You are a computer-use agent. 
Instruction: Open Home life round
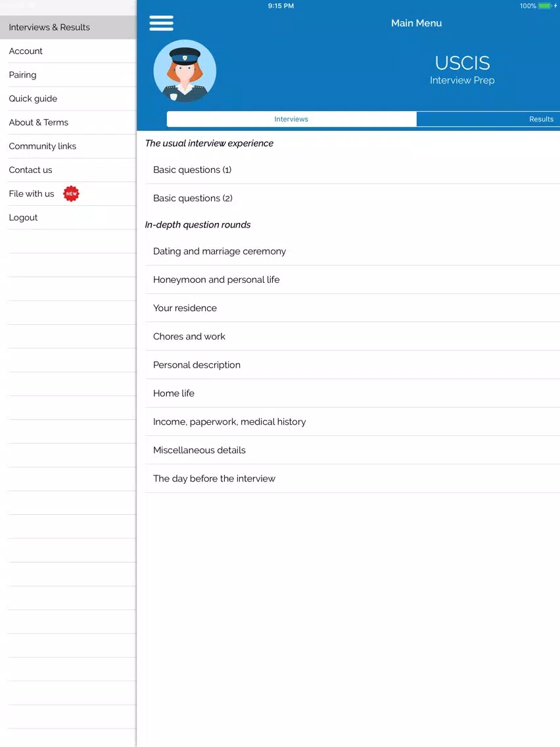[352, 393]
